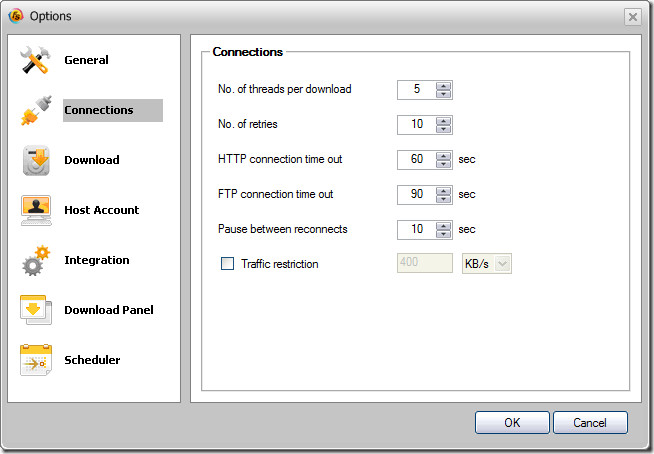Increase HTTP connection time out value
The width and height of the screenshot is (654, 454).
tap(443, 156)
